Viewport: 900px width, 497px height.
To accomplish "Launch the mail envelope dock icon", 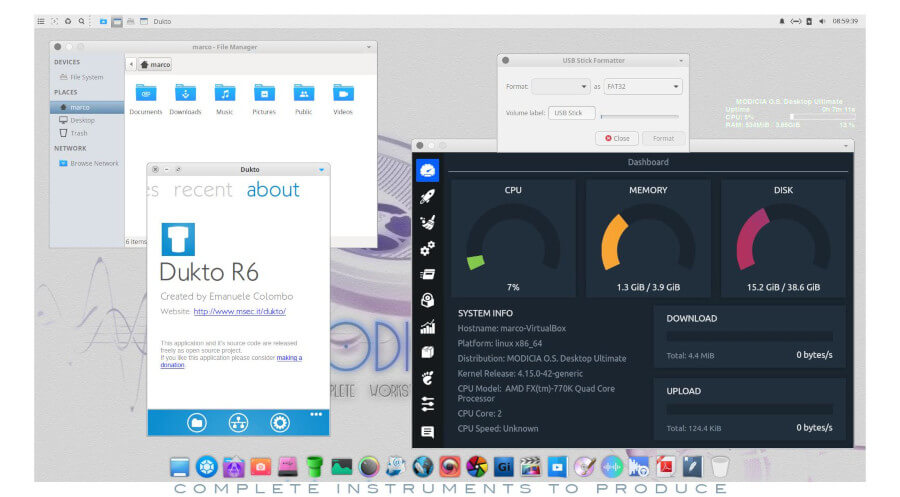I will click(x=395, y=467).
